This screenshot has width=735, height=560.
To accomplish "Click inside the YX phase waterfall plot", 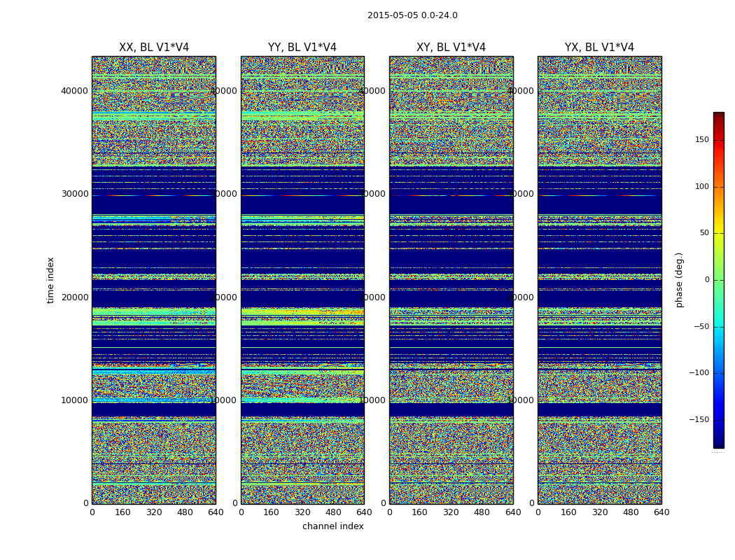I will tap(599, 280).
